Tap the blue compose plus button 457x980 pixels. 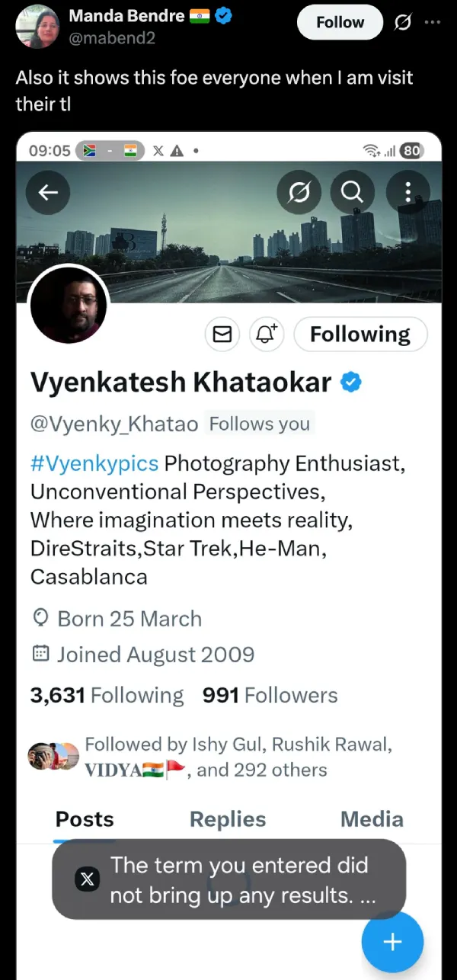(392, 942)
